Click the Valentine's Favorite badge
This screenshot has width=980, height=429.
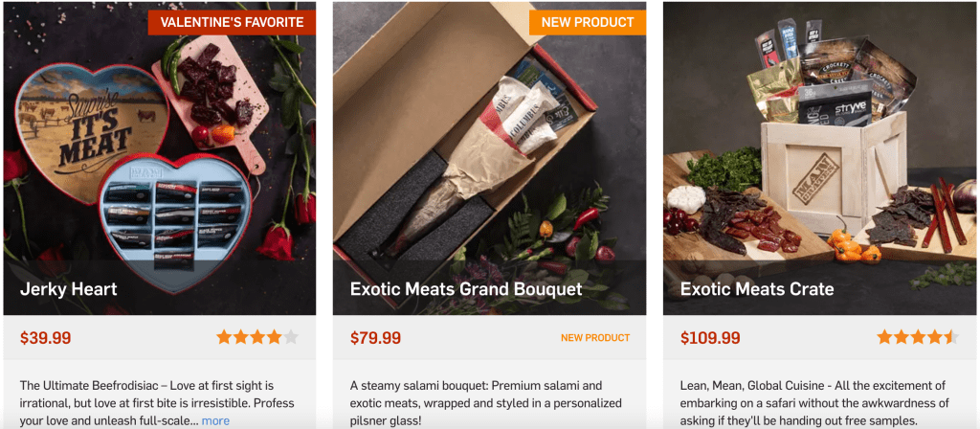coord(232,22)
